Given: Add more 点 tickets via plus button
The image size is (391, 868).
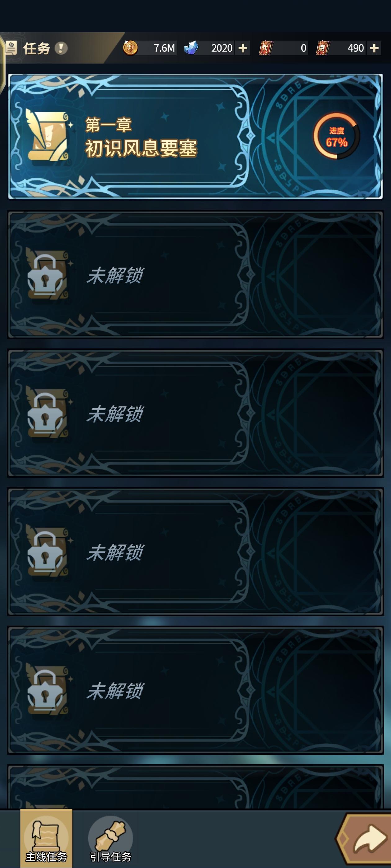Looking at the screenshot, I should click(374, 48).
